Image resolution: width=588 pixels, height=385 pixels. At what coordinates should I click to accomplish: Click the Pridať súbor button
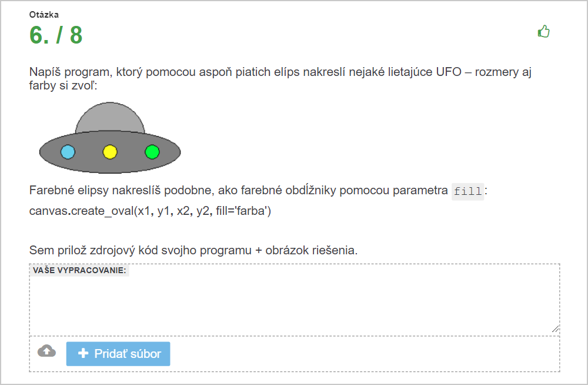118,354
